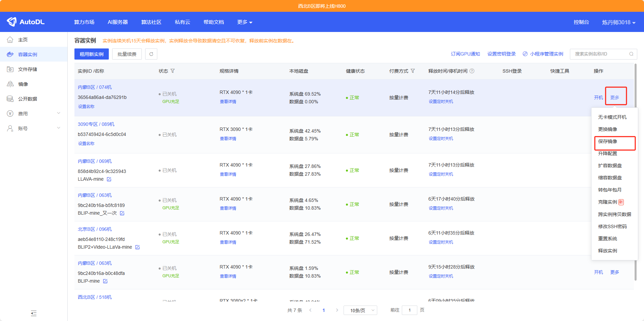Click 开机 for the 074机 instance
This screenshot has width=644, height=321.
click(598, 98)
